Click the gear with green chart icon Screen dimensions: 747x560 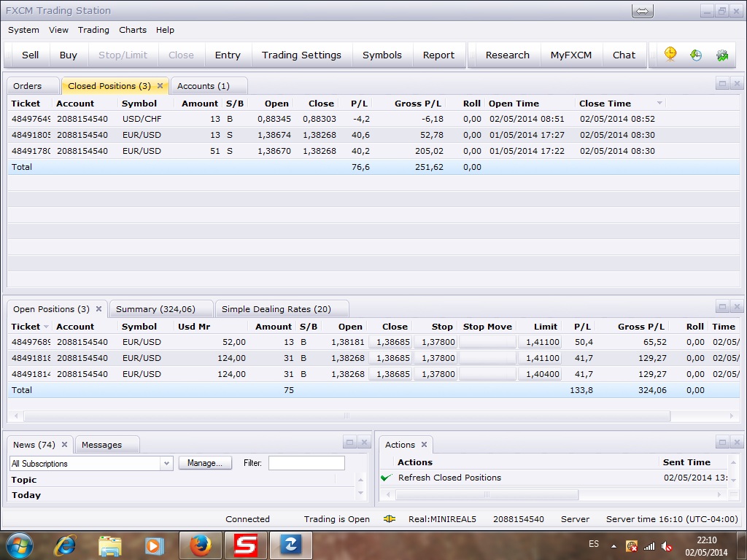coord(722,55)
